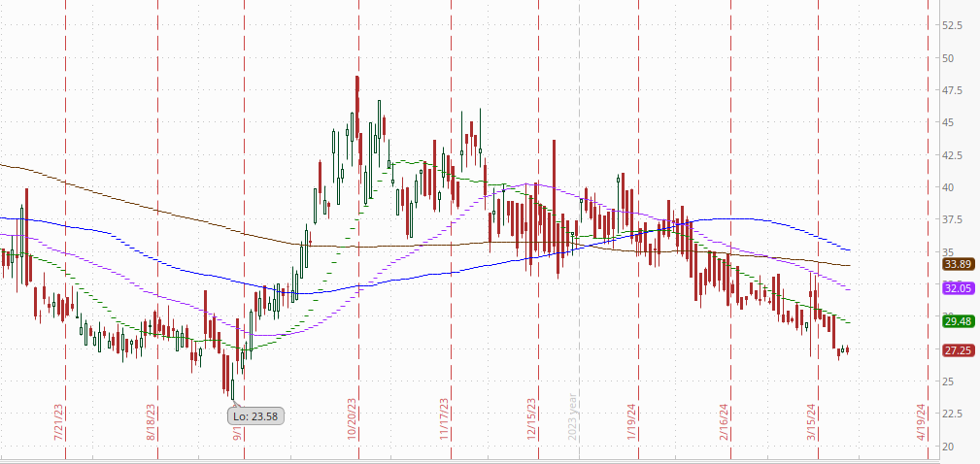Click the red 27.25 last price label
Viewport: 980px width, 464px height.
[x=958, y=350]
